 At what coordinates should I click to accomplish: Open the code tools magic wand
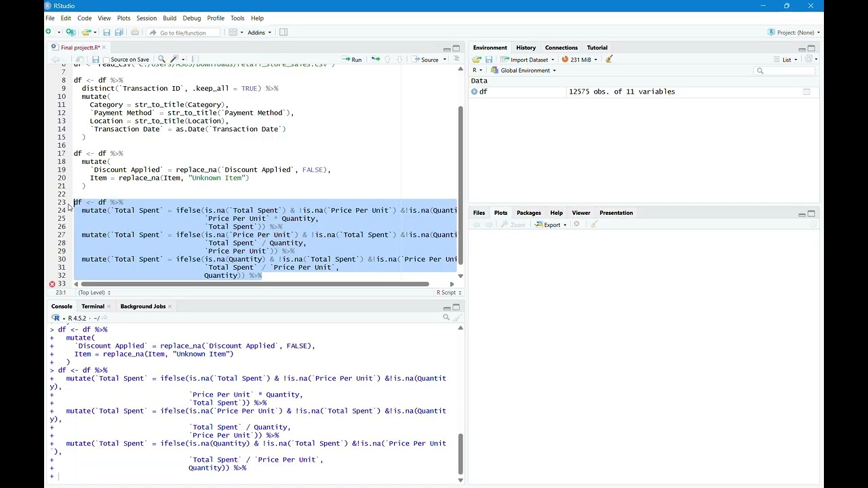[175, 60]
